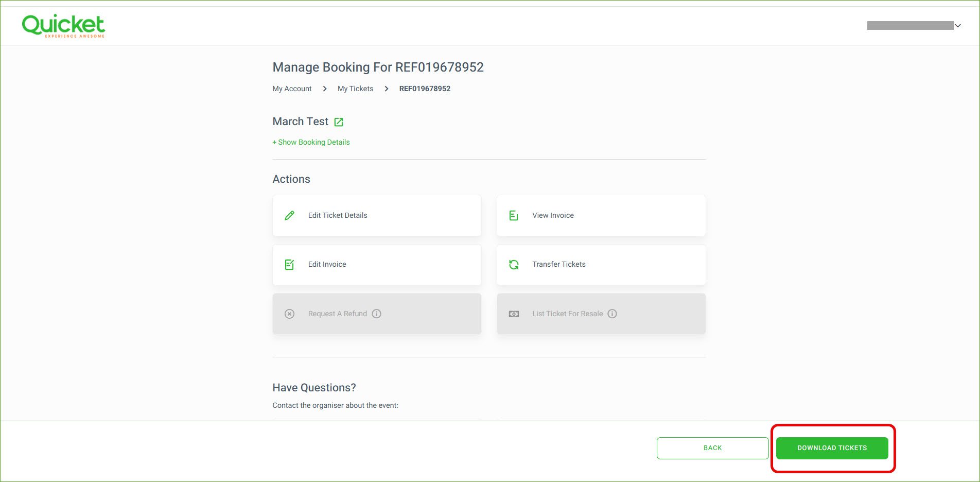Open the View Invoice action card

coord(601,215)
